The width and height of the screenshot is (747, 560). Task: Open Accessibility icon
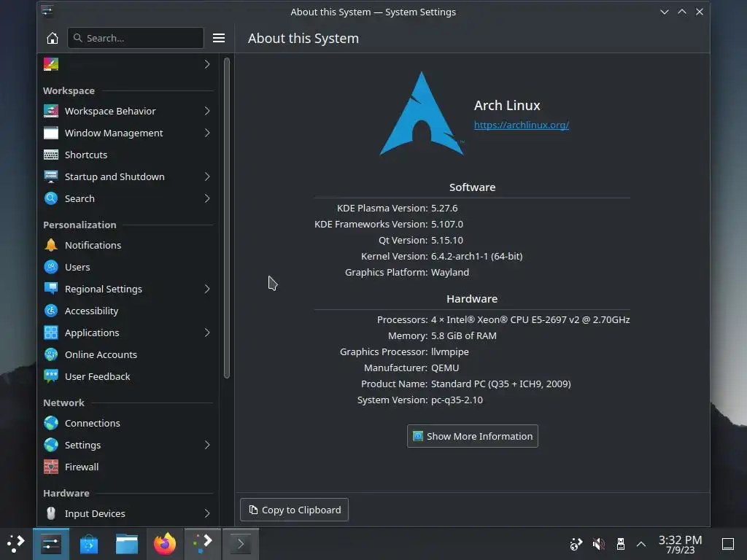[51, 311]
